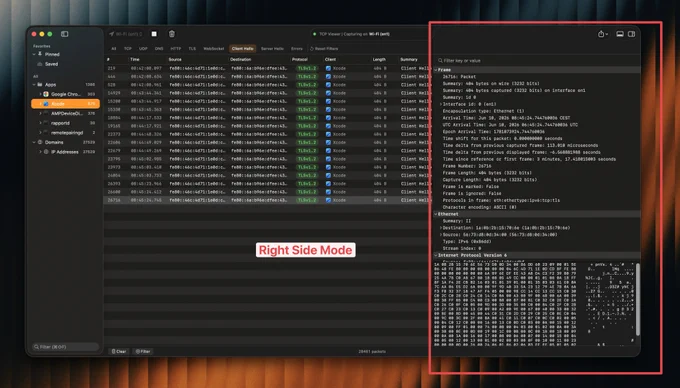
Task: Switch inspector to bottom panel layout icon
Action: (620, 34)
